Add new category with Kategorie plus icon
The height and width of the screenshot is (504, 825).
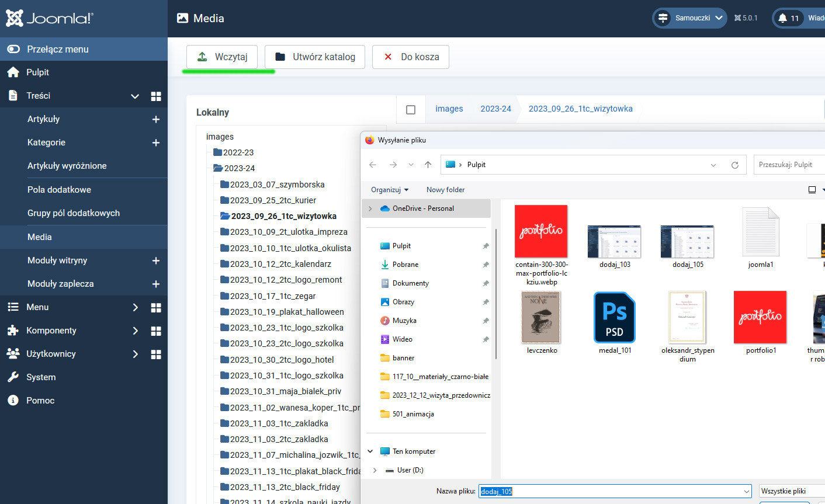156,142
